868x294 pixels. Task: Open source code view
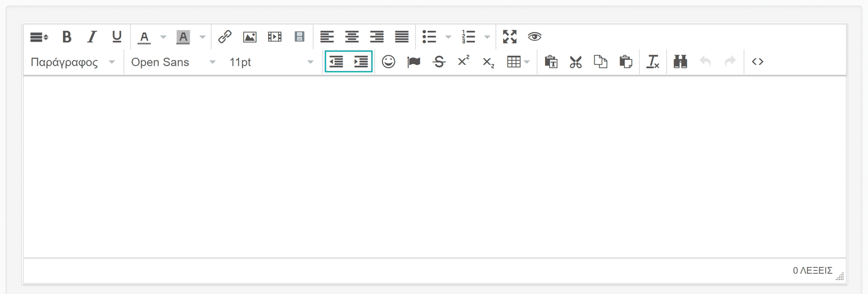(757, 62)
